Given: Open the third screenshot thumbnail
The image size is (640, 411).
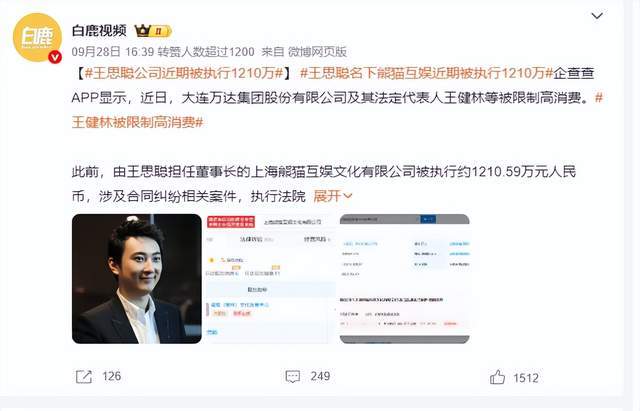Looking at the screenshot, I should coord(404,279).
